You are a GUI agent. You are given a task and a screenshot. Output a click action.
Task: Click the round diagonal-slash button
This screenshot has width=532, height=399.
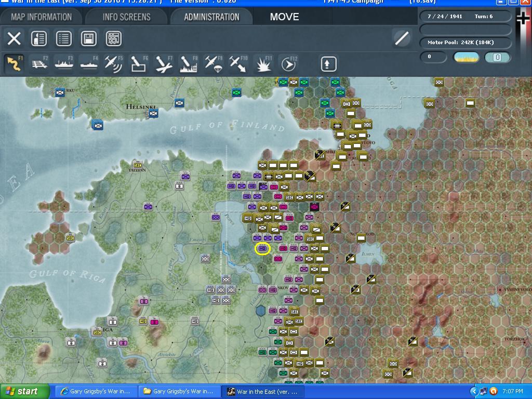[402, 38]
